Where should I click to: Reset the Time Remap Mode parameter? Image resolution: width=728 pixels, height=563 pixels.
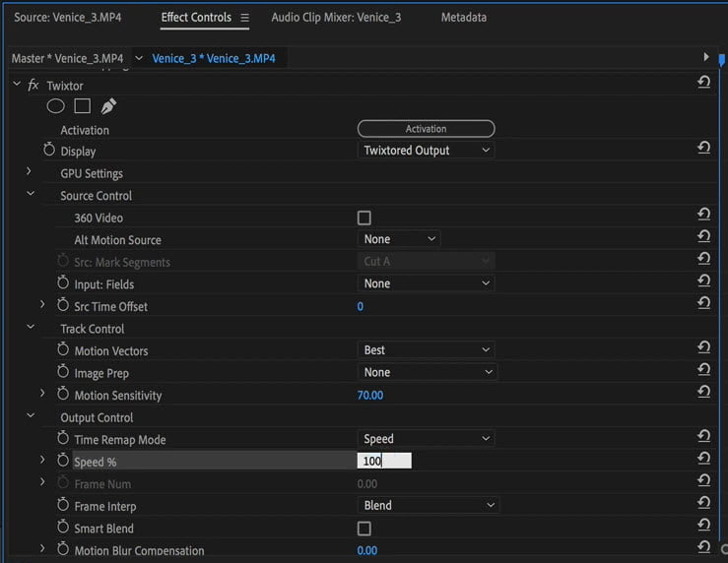[703, 436]
